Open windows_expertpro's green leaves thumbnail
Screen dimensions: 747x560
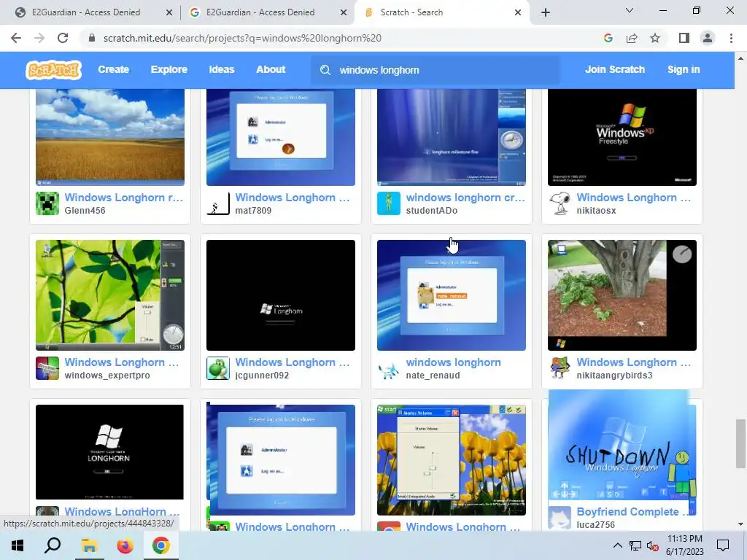point(110,295)
